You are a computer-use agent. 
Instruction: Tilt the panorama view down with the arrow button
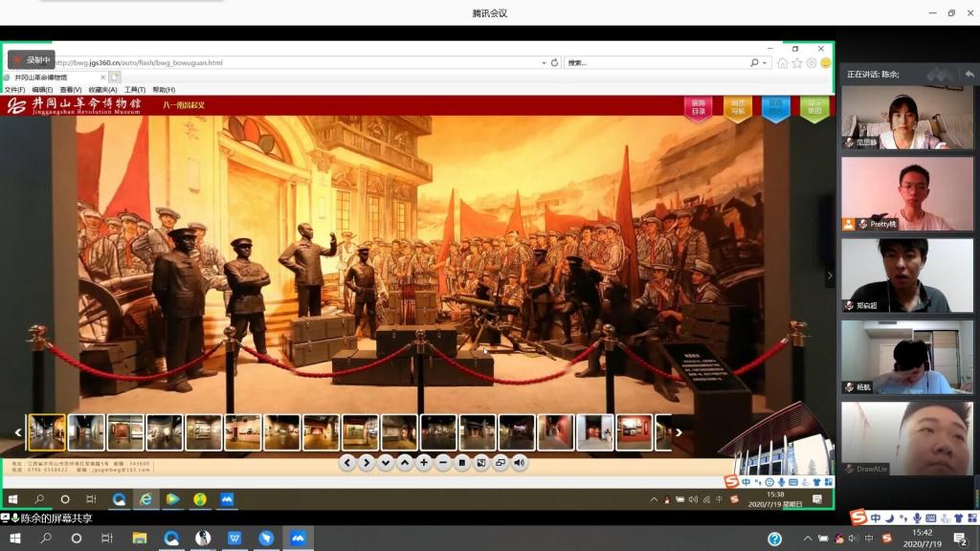tap(386, 463)
